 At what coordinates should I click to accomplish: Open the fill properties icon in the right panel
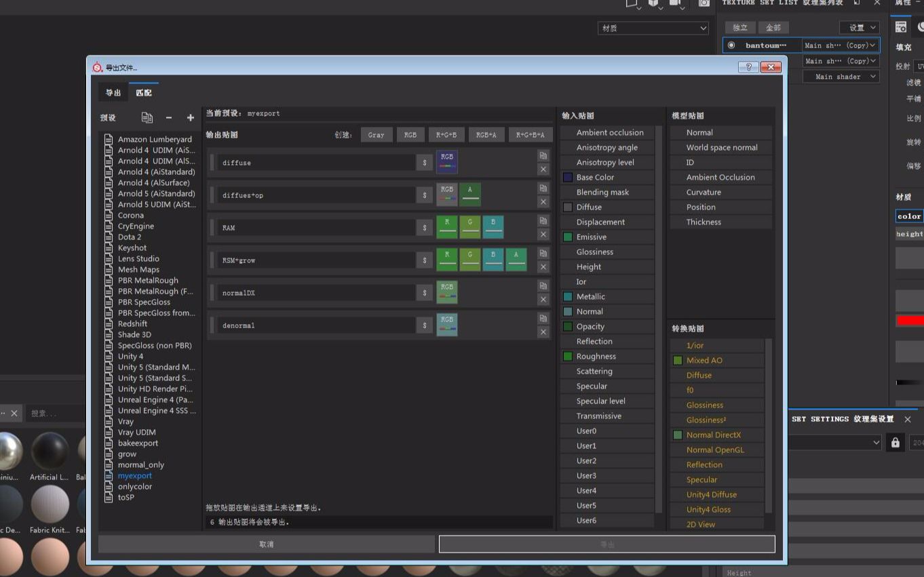click(x=900, y=28)
